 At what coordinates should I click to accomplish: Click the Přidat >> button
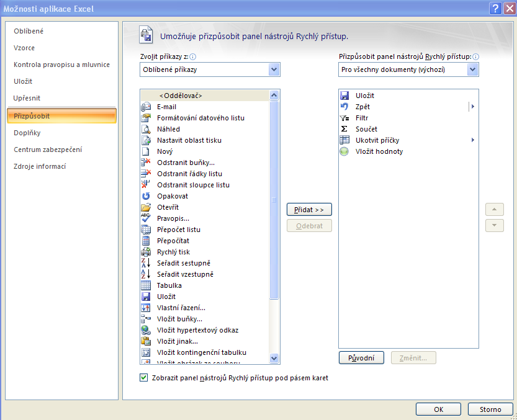[309, 210]
